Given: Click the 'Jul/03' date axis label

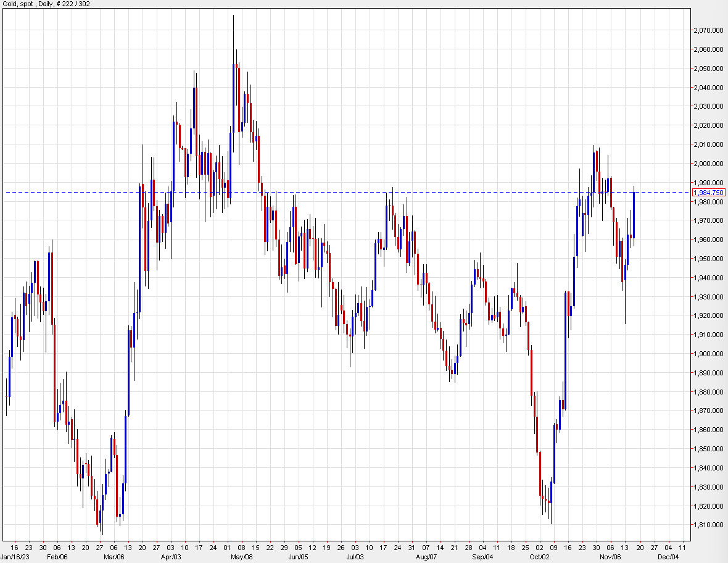Looking at the screenshot, I should [x=357, y=556].
